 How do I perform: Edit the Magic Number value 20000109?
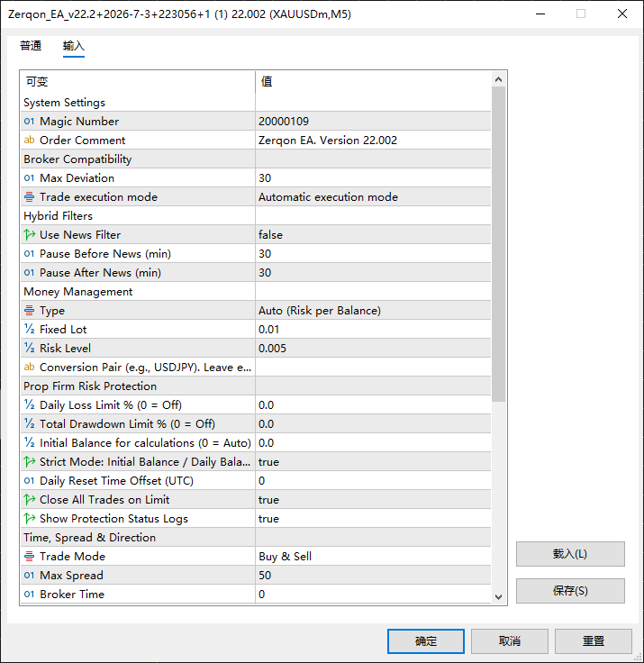[373, 122]
